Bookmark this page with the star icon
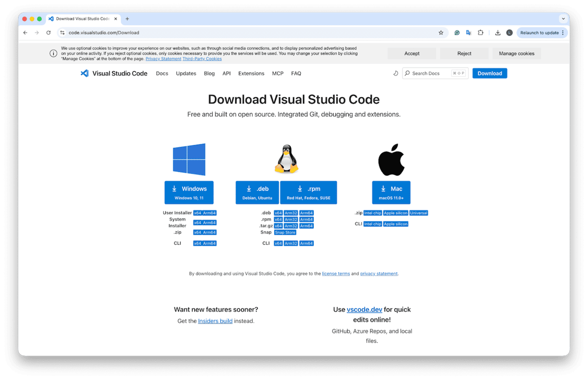Viewport: 588px width, 380px height. [441, 33]
